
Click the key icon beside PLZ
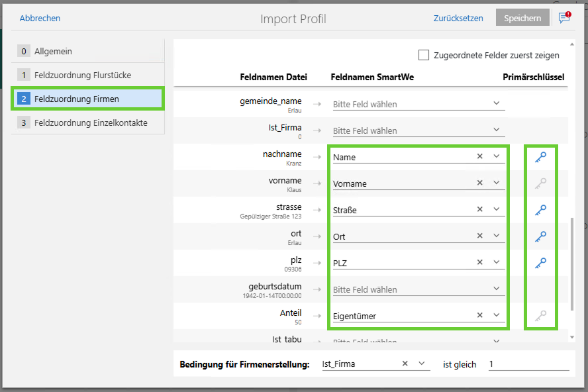tap(541, 262)
